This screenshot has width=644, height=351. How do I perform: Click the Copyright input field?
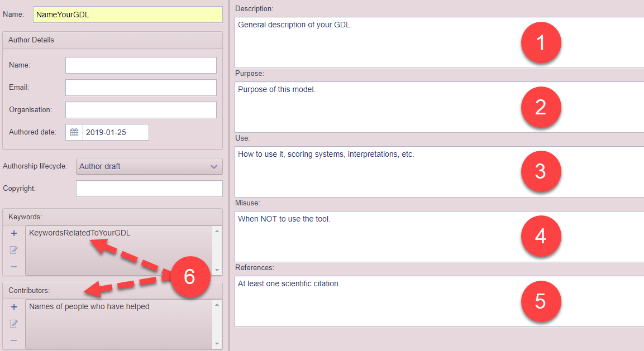coord(149,189)
